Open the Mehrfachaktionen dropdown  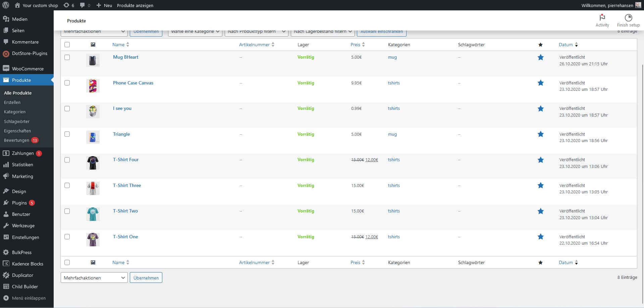(94, 32)
